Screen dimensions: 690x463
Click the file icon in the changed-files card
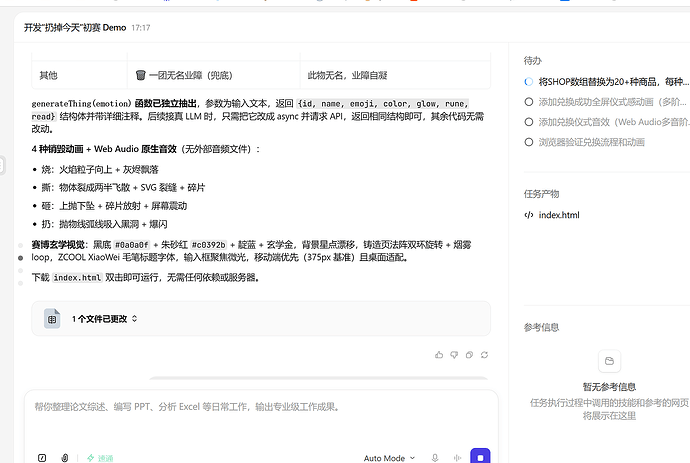click(x=52, y=319)
